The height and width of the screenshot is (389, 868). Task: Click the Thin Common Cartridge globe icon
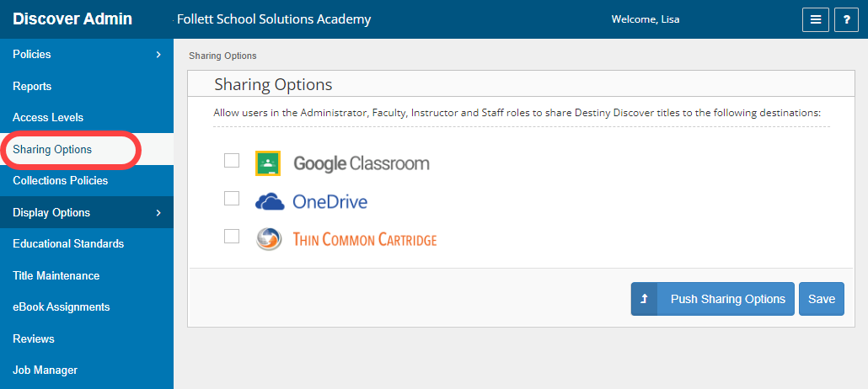pyautogui.click(x=269, y=239)
